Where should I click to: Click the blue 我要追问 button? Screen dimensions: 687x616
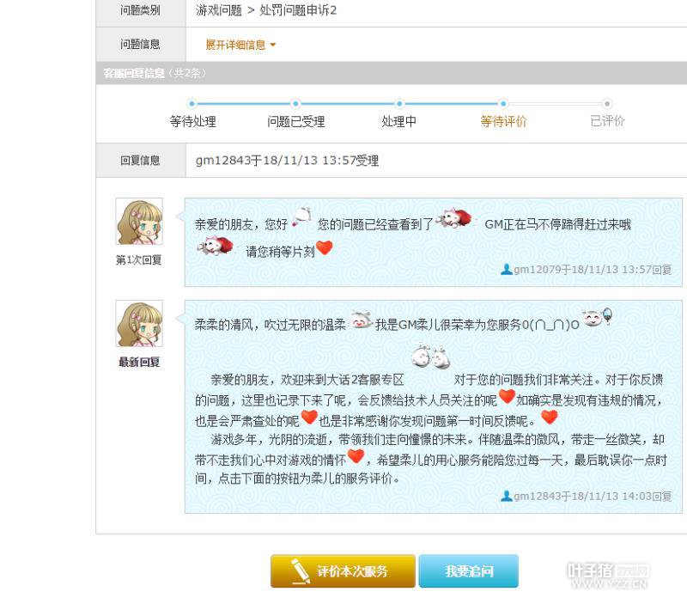tap(468, 570)
